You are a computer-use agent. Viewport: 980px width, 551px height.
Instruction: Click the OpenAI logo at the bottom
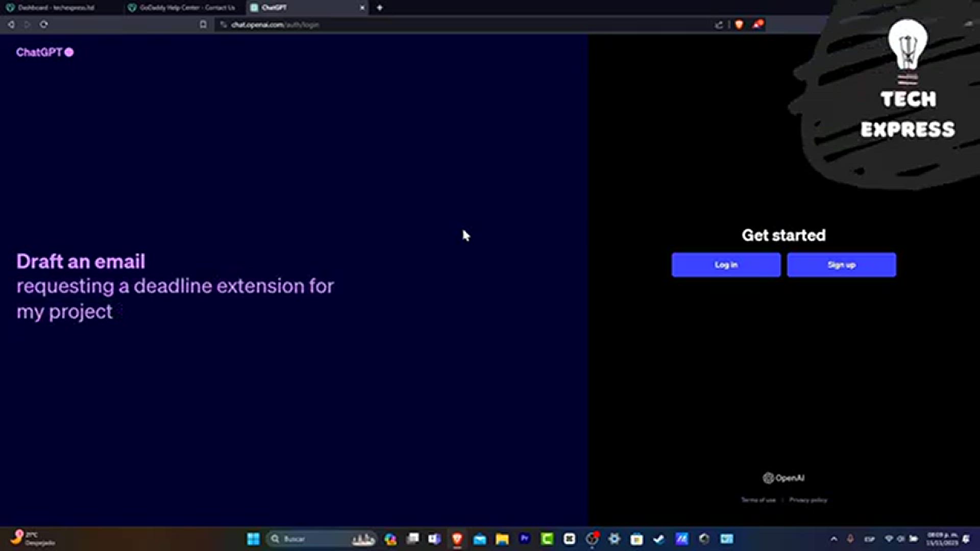point(783,478)
